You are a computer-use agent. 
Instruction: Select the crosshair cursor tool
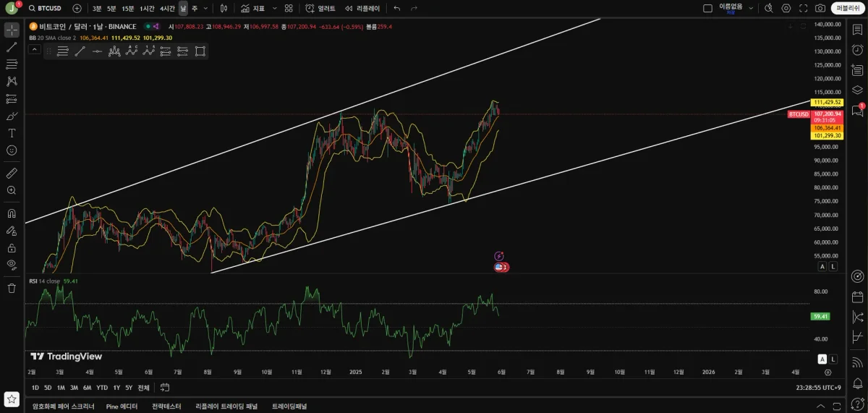(x=12, y=30)
